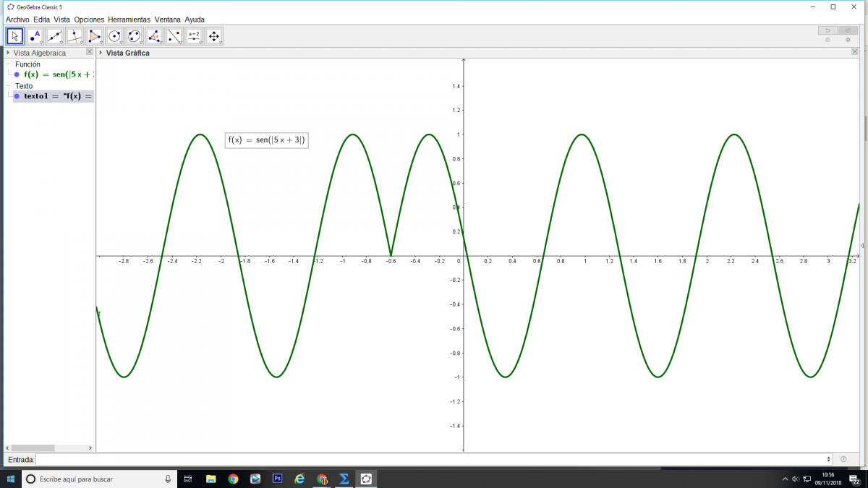Select the Point tool
The image size is (868, 488).
click(x=35, y=36)
